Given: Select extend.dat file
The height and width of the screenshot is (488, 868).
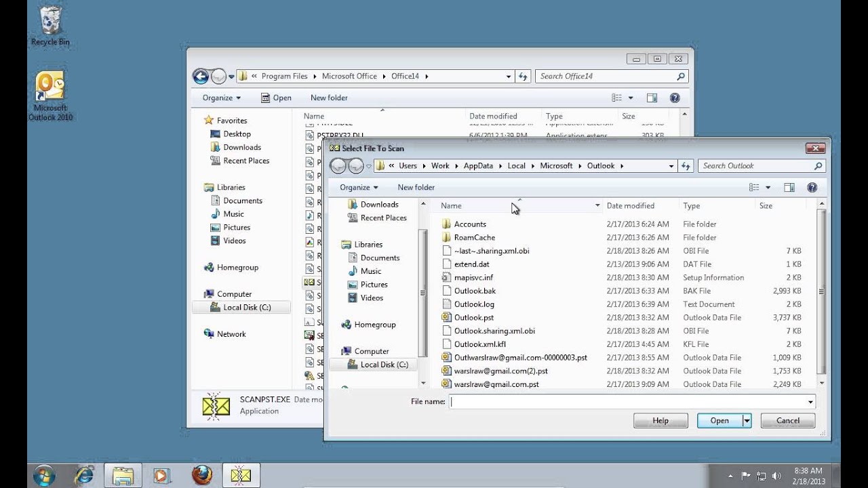Looking at the screenshot, I should [x=471, y=264].
